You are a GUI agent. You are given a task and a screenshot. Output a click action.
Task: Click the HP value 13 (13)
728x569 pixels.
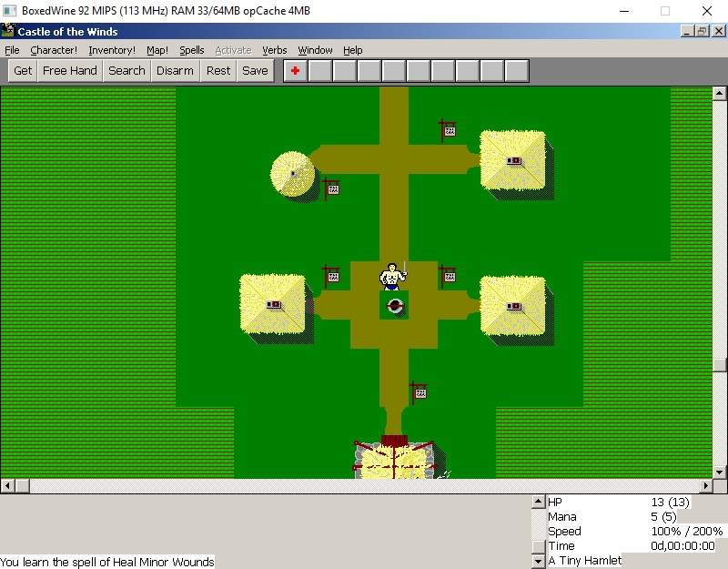tap(670, 503)
